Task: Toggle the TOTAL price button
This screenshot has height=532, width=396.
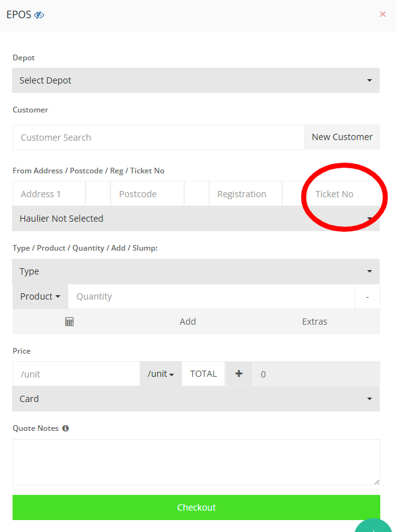Action: coord(203,374)
